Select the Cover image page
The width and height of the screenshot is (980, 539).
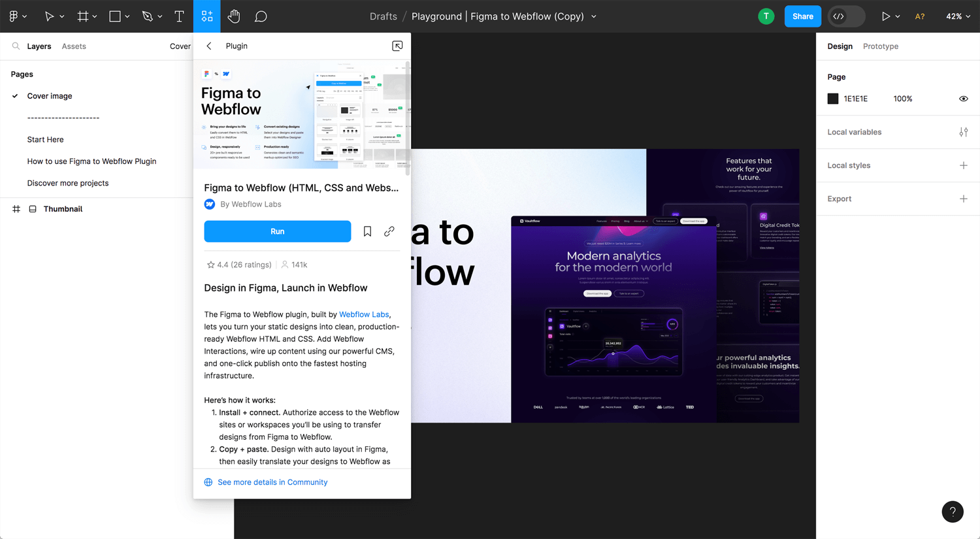50,96
